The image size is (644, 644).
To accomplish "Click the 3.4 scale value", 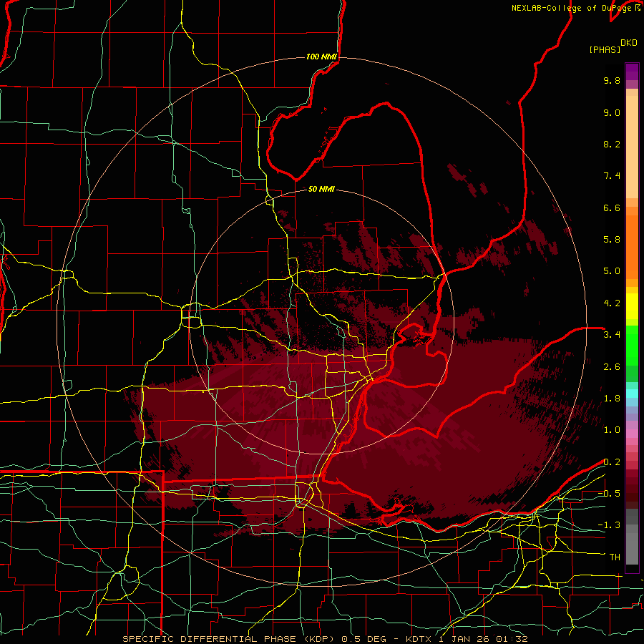I will tap(612, 335).
